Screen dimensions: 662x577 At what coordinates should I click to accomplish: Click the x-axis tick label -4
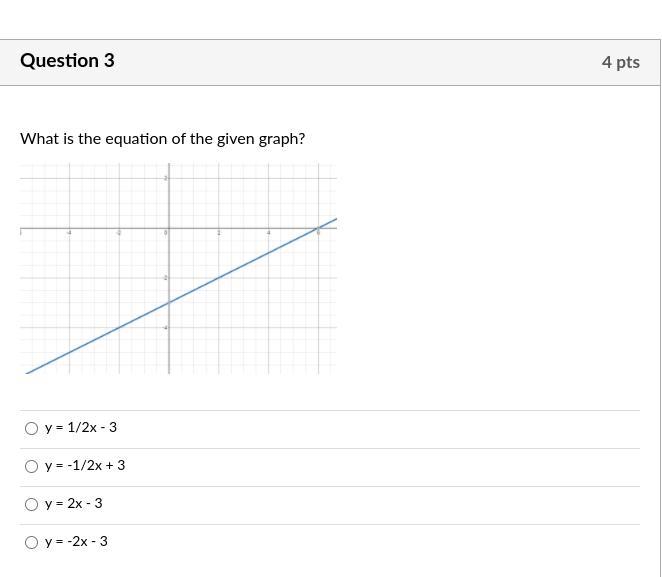(x=69, y=233)
